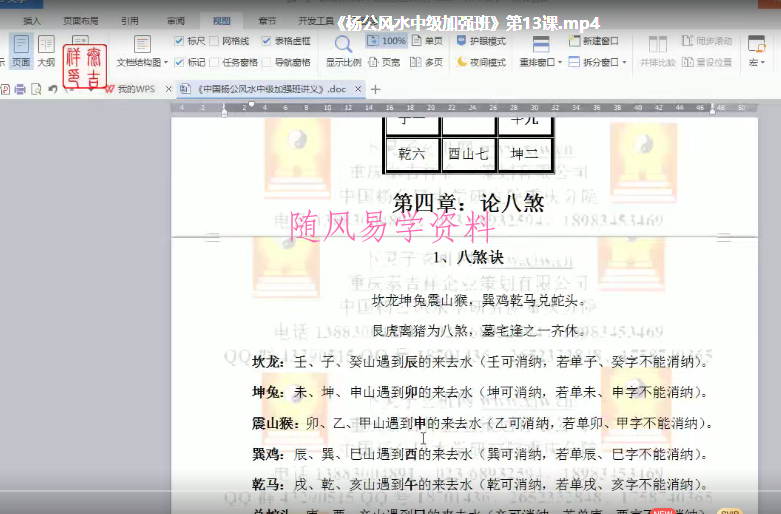Screen dimensions: 781x514
Task: Toggle the 标记 markup checkbox
Action: click(x=179, y=62)
